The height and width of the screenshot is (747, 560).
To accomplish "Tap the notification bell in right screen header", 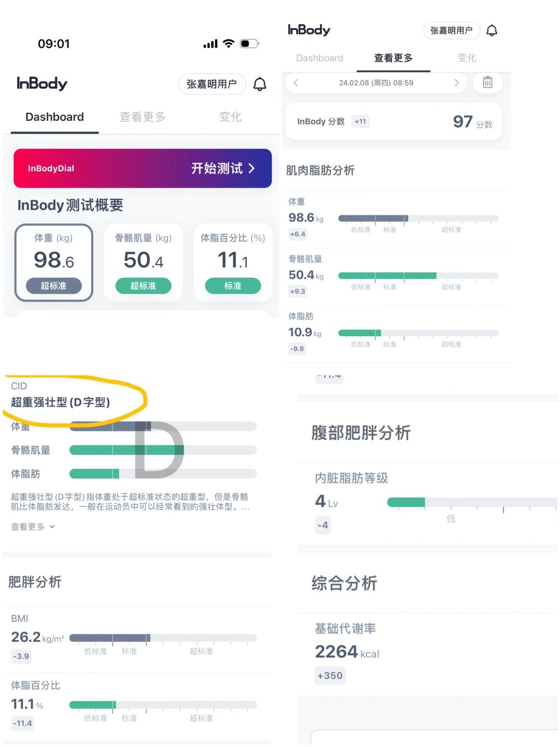I will pyautogui.click(x=492, y=31).
